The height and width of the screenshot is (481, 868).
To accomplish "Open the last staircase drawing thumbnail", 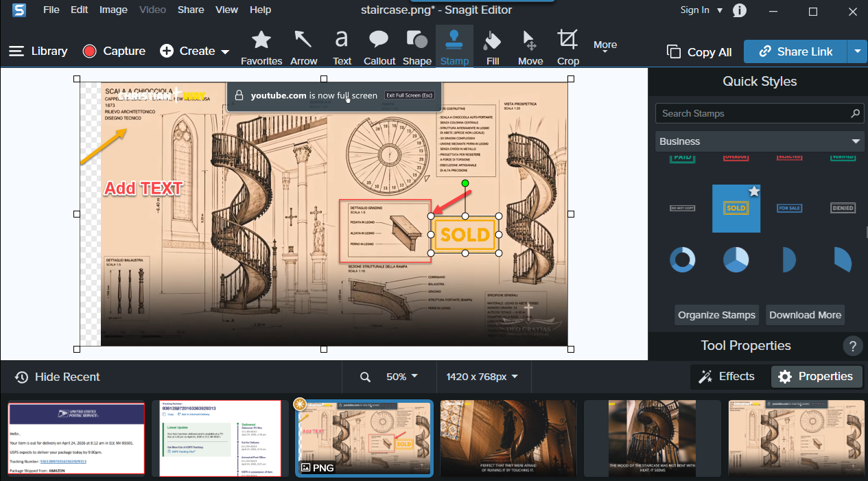I will [796, 438].
